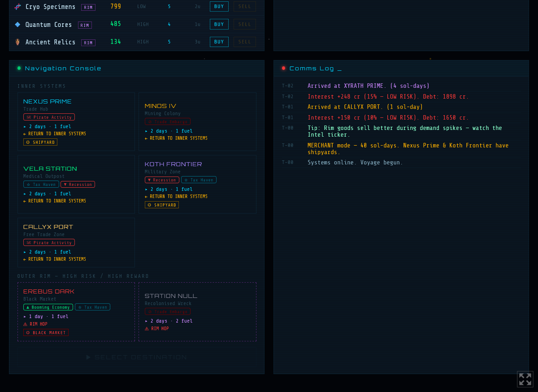
Task: Click the LOW demand label for Cryo Specimens
Action: 142,7
